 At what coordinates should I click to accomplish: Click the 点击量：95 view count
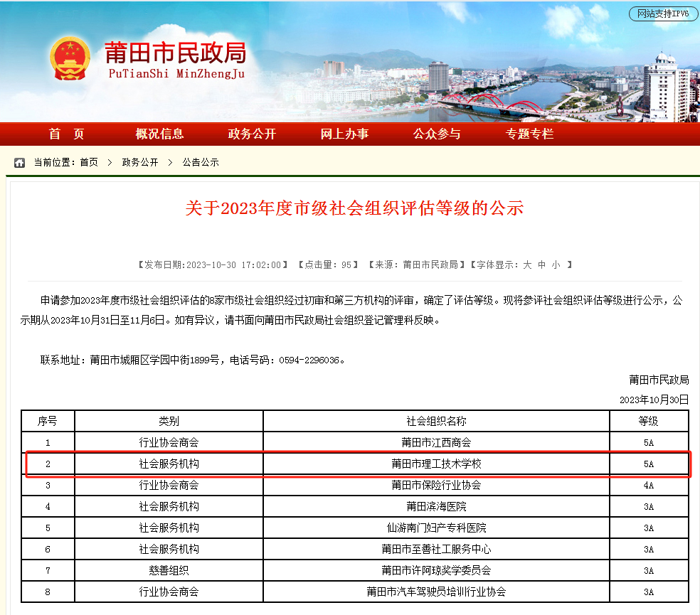[x=328, y=265]
